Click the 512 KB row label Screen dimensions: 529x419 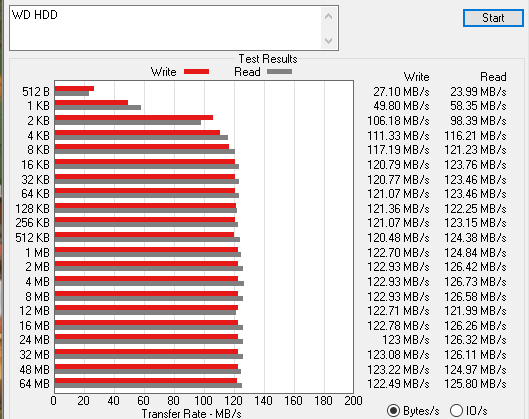pos(32,238)
